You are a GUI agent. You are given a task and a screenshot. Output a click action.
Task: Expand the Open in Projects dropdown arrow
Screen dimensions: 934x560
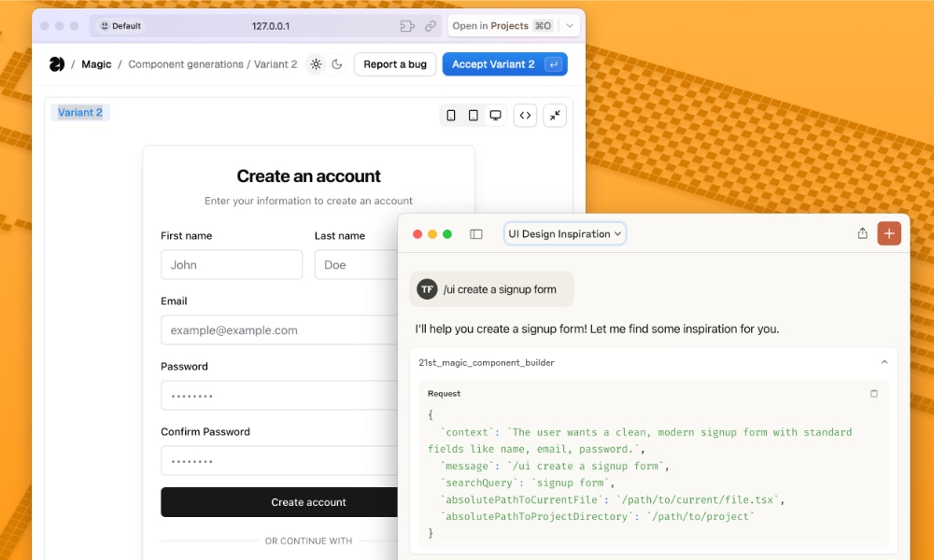(570, 26)
